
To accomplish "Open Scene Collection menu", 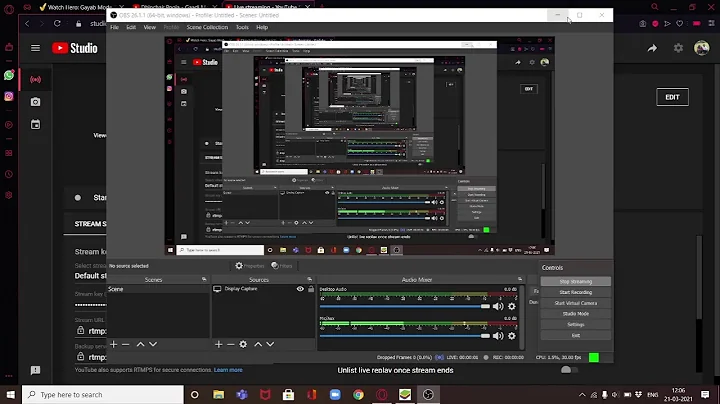I will 207,28.
